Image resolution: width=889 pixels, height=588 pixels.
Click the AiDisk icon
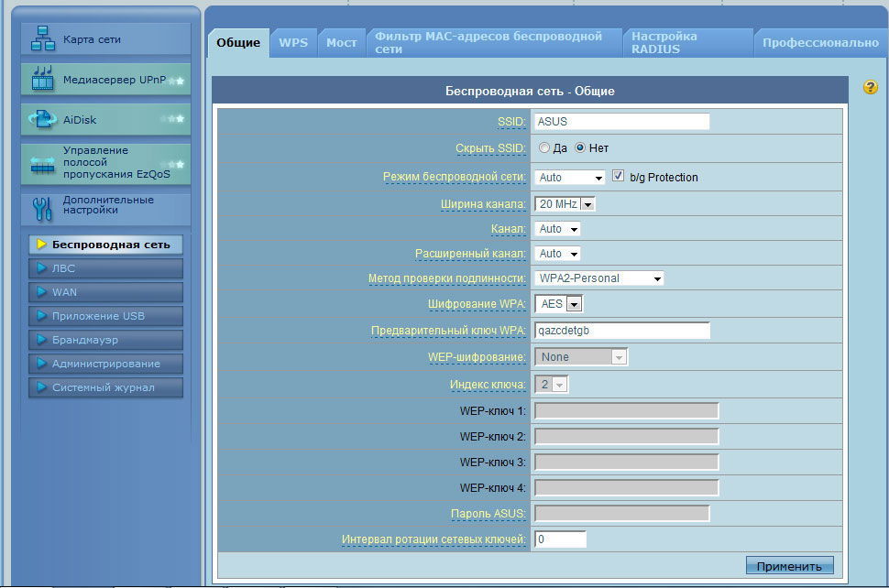coord(43,119)
